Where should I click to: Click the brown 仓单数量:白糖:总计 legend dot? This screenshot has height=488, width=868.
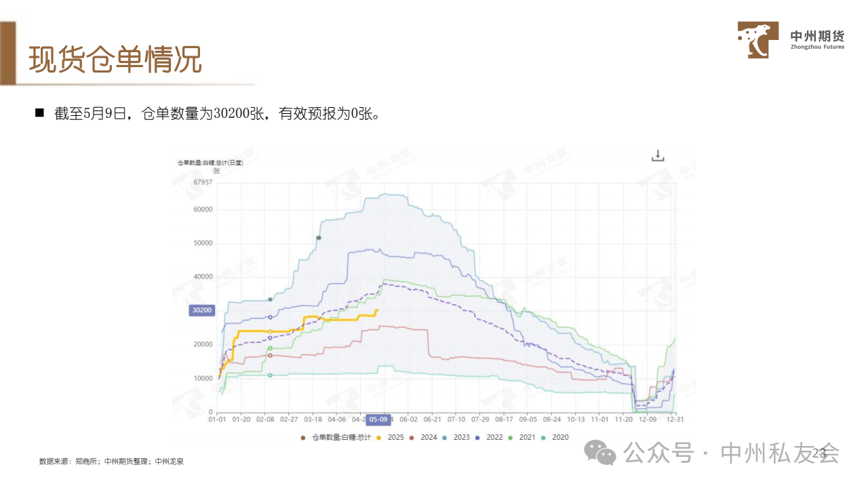[x=302, y=438]
